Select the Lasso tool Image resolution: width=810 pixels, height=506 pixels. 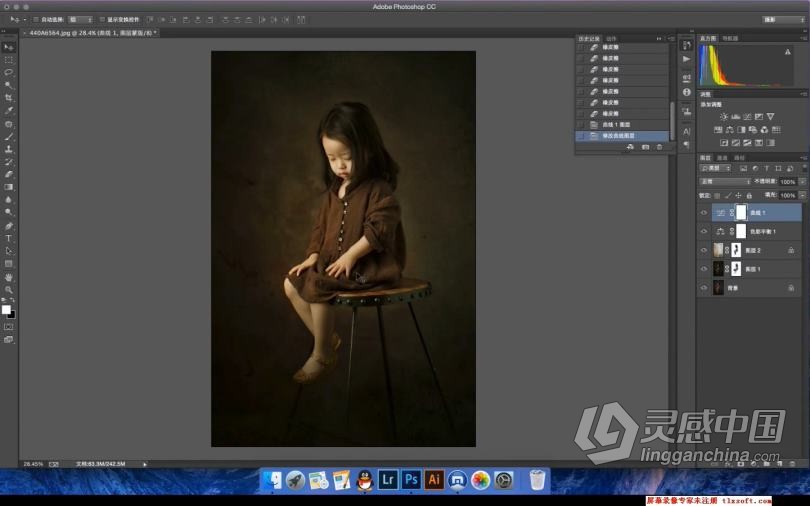(x=8, y=73)
